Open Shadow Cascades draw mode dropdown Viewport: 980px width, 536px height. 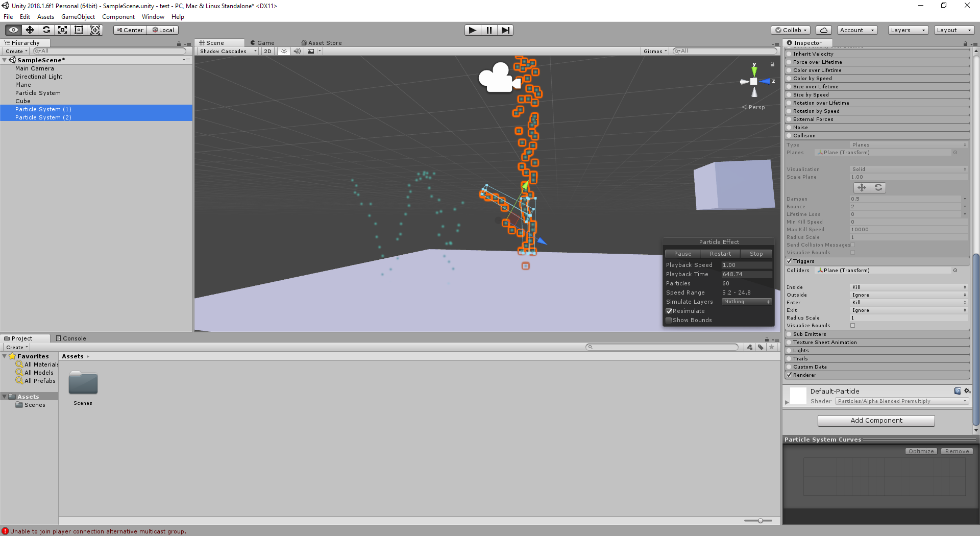point(228,51)
